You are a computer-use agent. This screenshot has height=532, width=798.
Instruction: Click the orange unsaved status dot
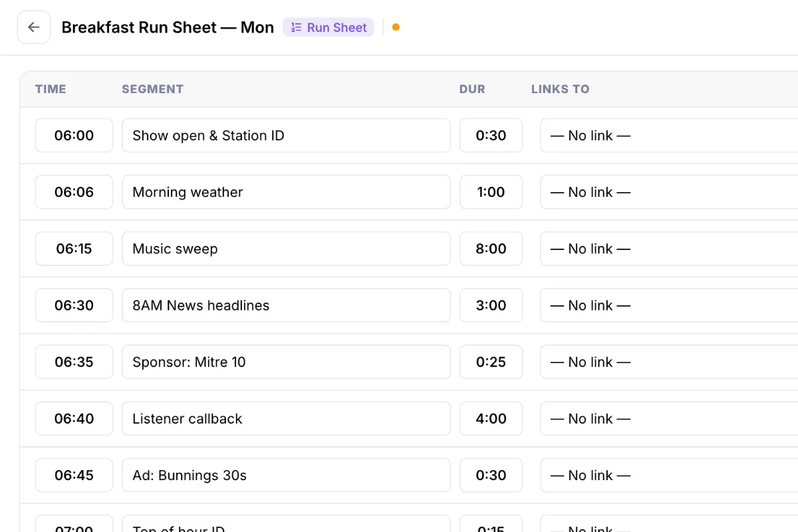coord(396,27)
